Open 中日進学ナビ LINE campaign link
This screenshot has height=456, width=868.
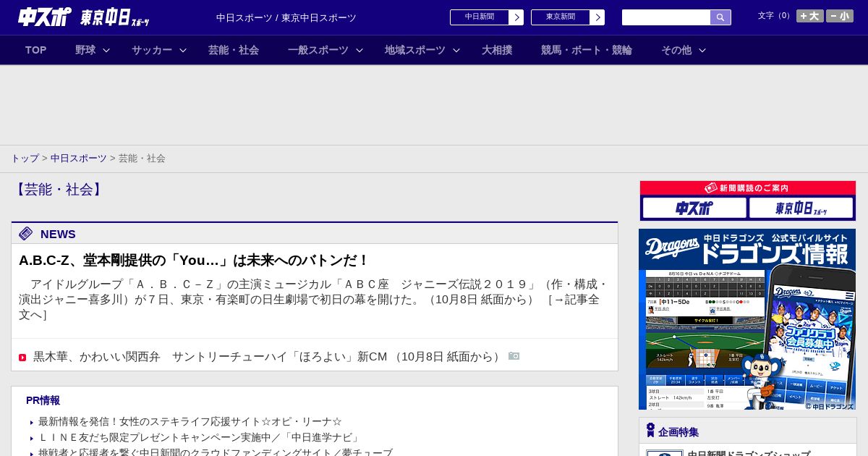(200, 437)
